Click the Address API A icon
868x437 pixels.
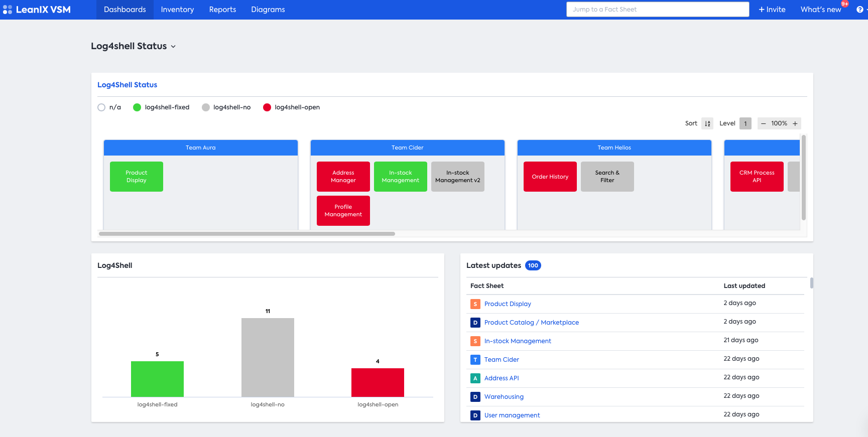475,378
